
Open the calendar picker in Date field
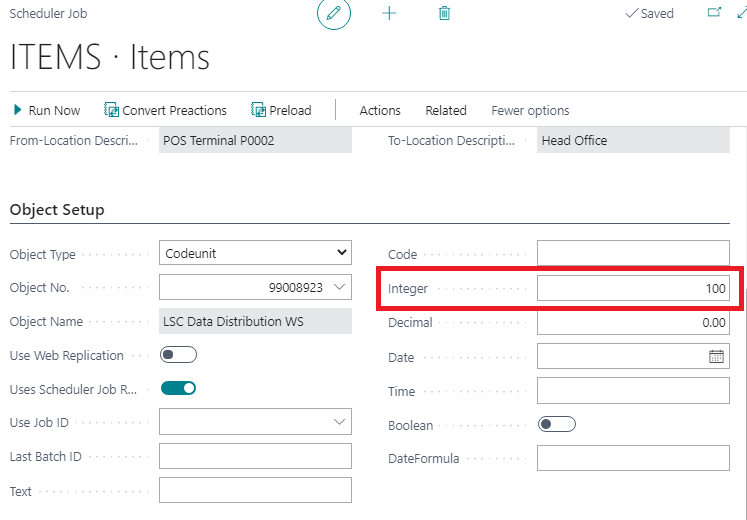(716, 356)
